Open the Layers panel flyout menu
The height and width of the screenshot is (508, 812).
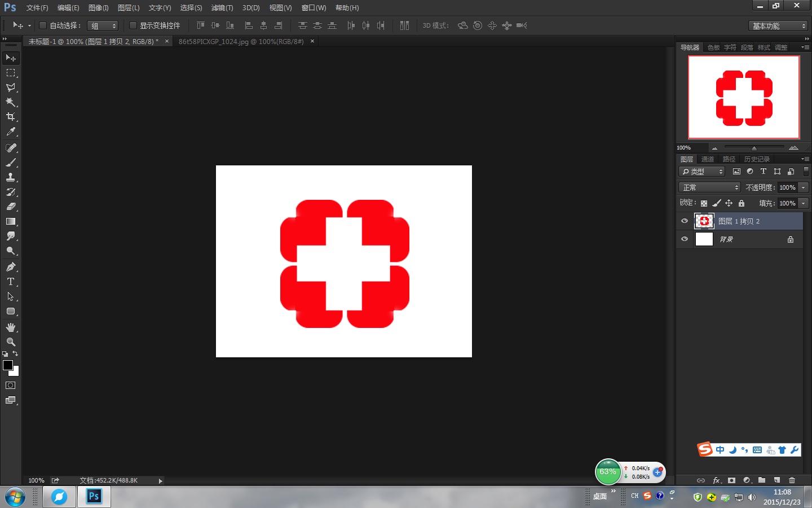pyautogui.click(x=805, y=159)
